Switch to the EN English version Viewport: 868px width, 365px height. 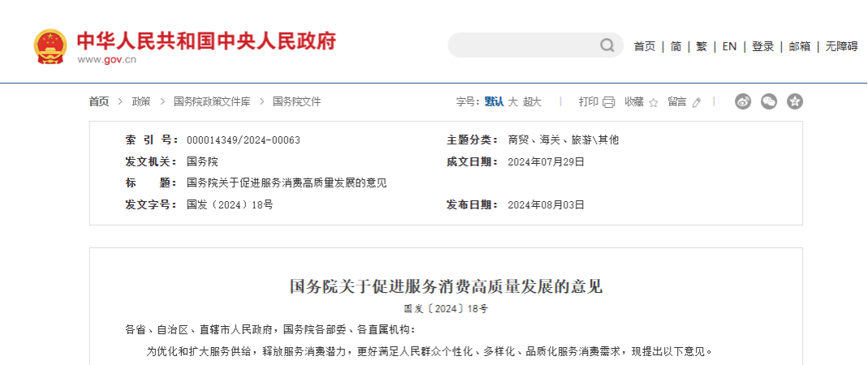730,47
